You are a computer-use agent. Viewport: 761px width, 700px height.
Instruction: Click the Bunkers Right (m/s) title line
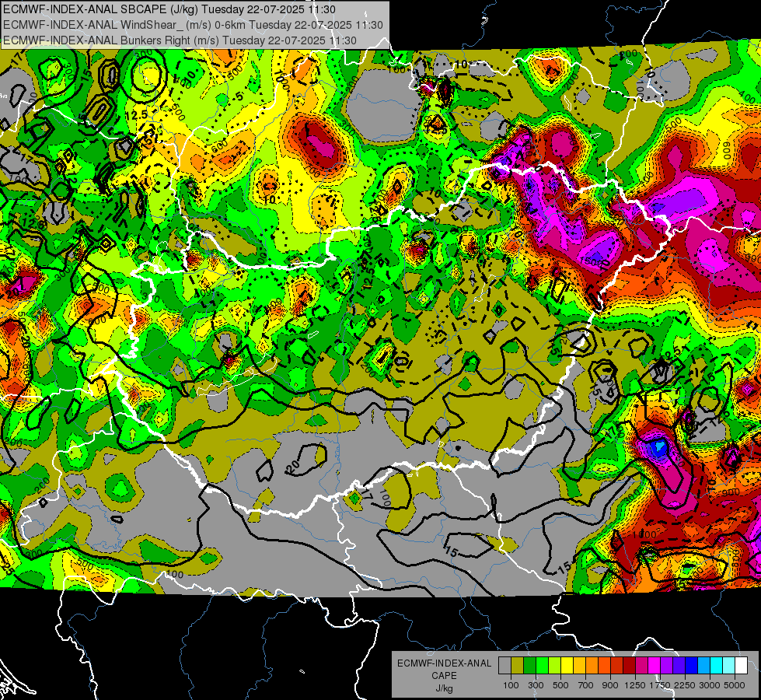(180, 40)
